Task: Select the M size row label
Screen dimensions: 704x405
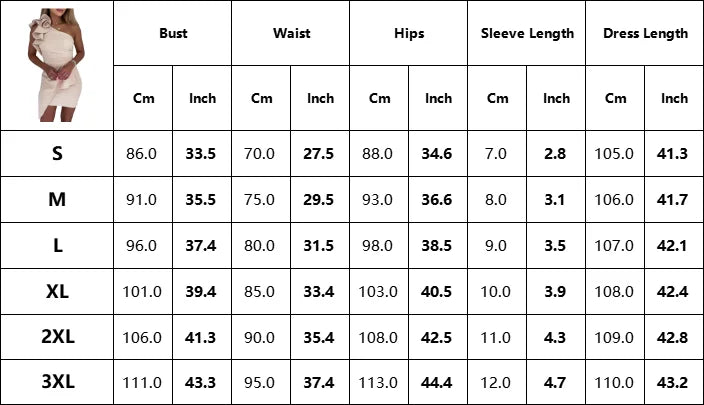Action: pos(57,199)
